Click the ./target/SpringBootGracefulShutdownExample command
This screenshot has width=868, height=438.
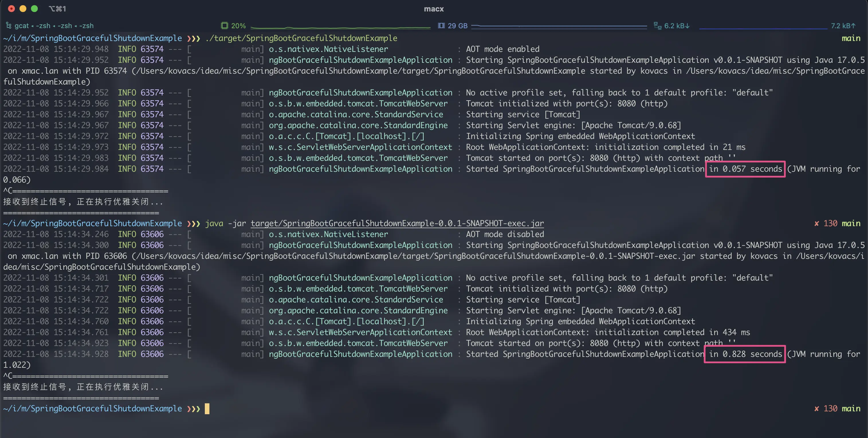pyautogui.click(x=301, y=38)
